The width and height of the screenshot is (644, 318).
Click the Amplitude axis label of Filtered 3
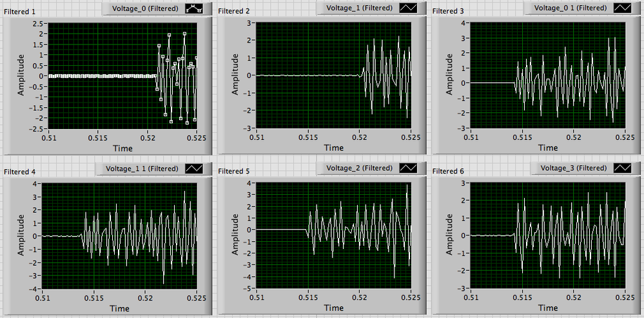(450, 75)
